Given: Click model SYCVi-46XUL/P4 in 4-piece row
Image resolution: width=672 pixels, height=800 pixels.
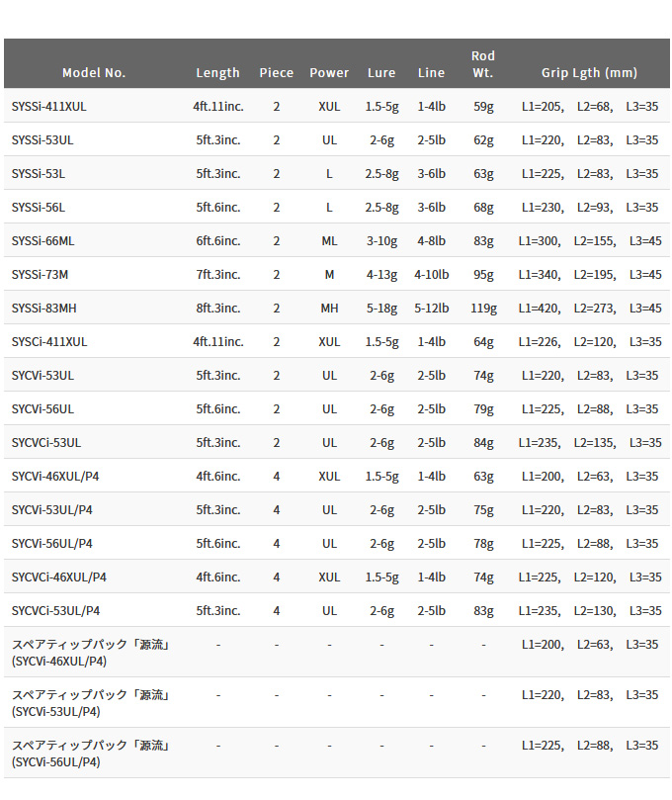Looking at the screenshot, I should (55, 477).
